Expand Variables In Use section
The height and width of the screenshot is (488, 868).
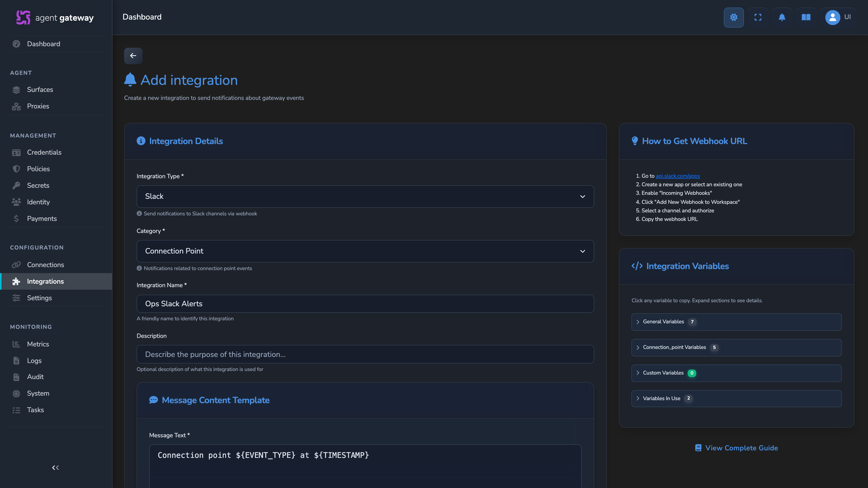[x=736, y=398]
